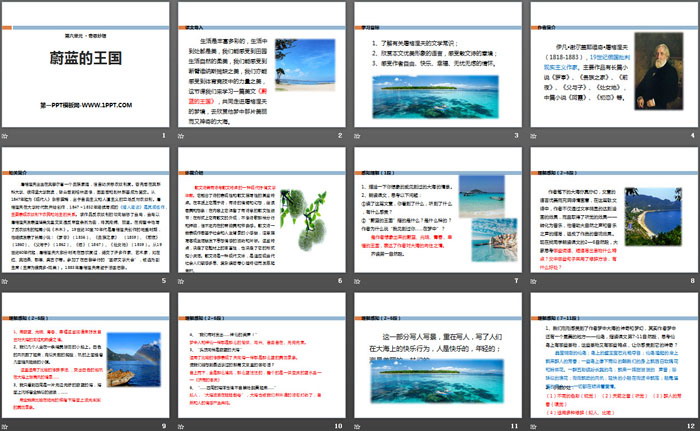Click the transition star icon under slide 10
The height and width of the screenshot is (431, 700).
(183, 426)
